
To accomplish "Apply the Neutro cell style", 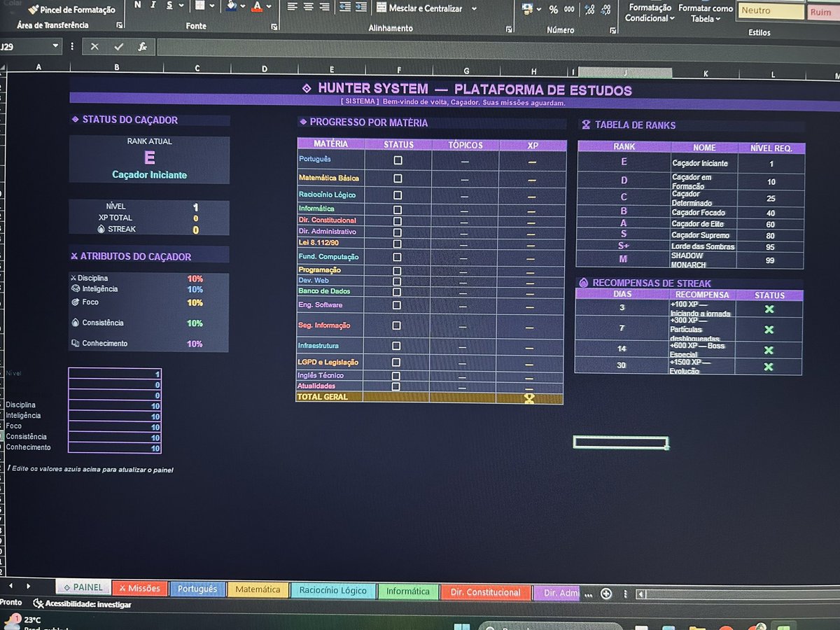I will click(x=771, y=10).
